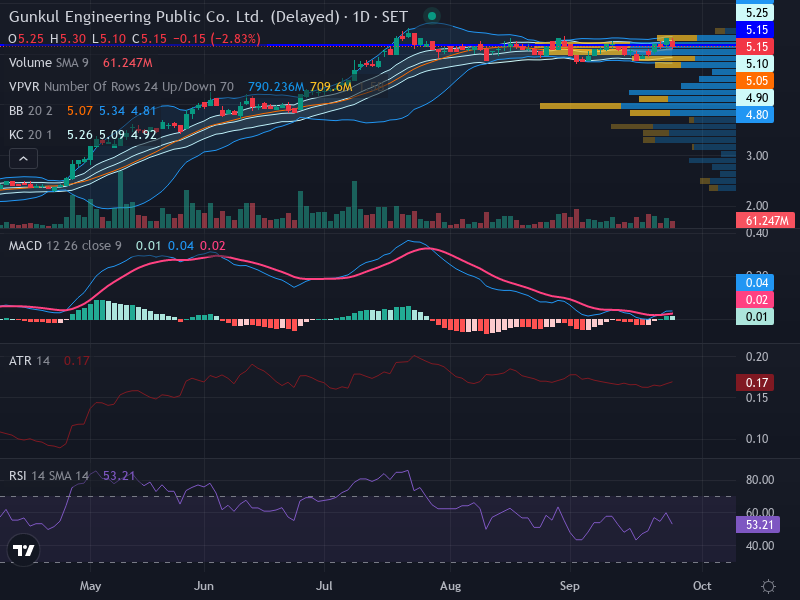Click the -0.15 (-2.83%) change value
800x600 pixels.
click(217, 39)
